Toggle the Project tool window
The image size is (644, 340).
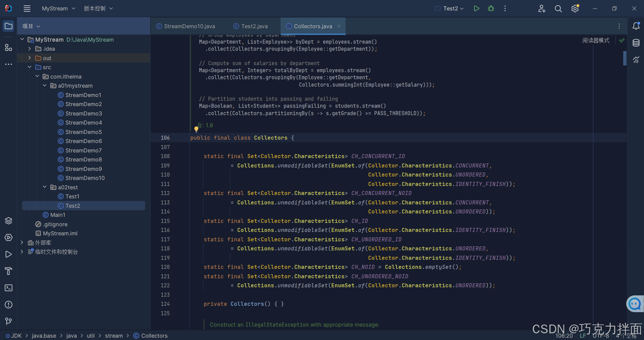click(9, 26)
